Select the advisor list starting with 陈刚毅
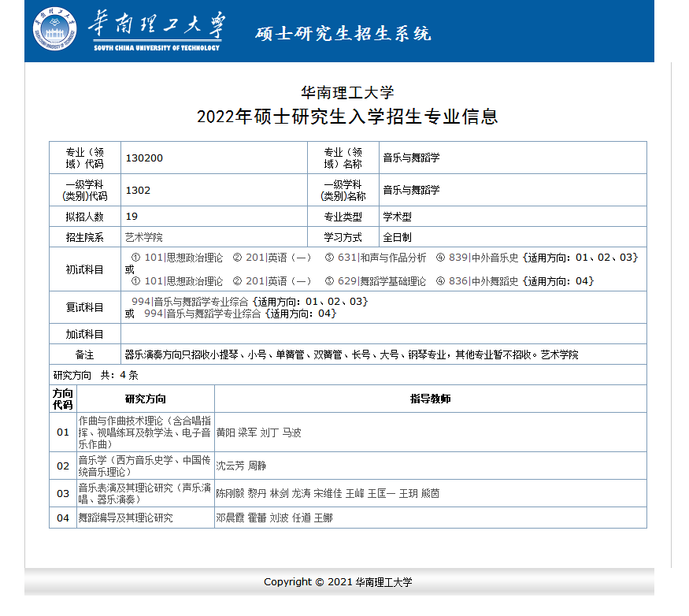The width and height of the screenshot is (689, 616). point(328,494)
